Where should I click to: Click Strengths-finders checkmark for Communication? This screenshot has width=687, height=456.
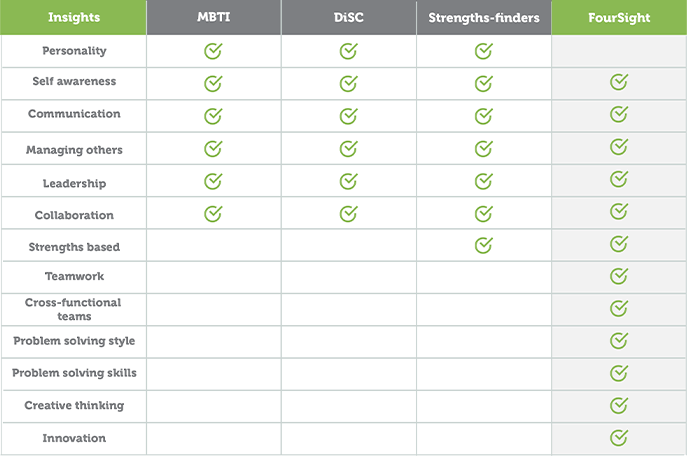tap(484, 116)
